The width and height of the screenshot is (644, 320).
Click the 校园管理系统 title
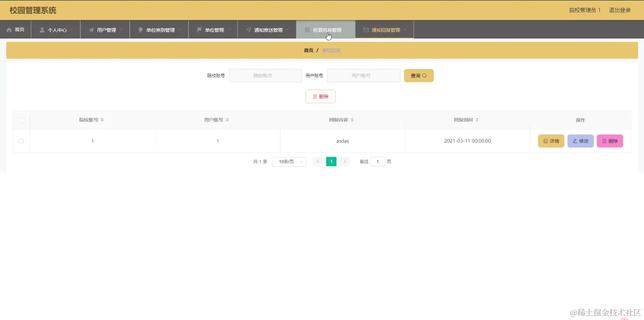click(x=33, y=10)
